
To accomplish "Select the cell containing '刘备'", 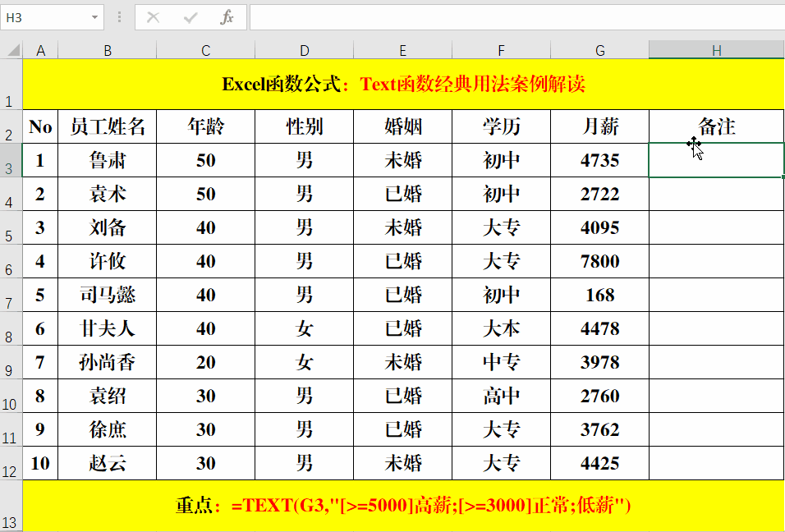I will 107,227.
